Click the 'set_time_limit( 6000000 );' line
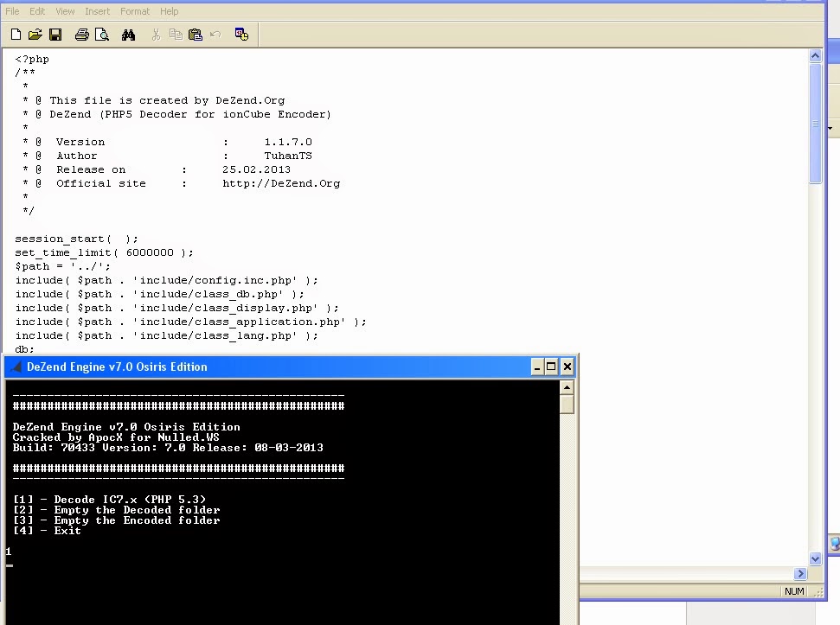 pyautogui.click(x=104, y=252)
